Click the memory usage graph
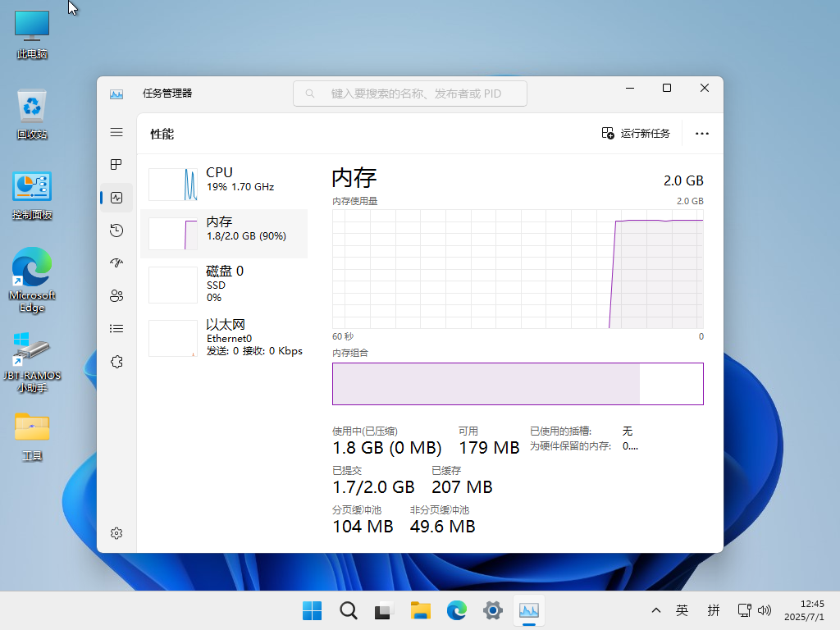Viewport: 840px width, 630px height. pyautogui.click(x=518, y=269)
